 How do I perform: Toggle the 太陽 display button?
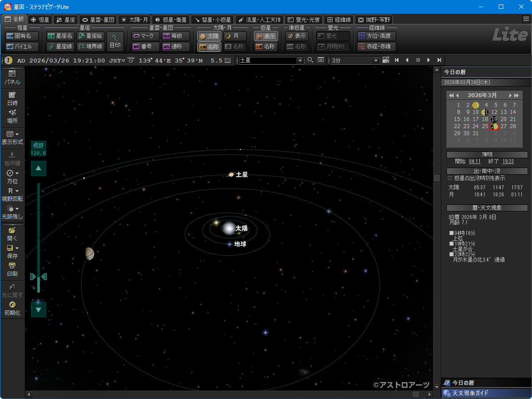(209, 36)
